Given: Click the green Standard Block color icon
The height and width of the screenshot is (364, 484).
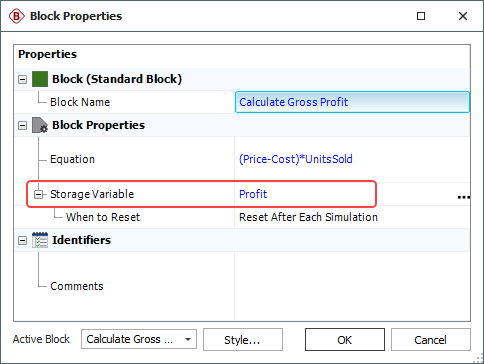Looking at the screenshot, I should pyautogui.click(x=40, y=79).
